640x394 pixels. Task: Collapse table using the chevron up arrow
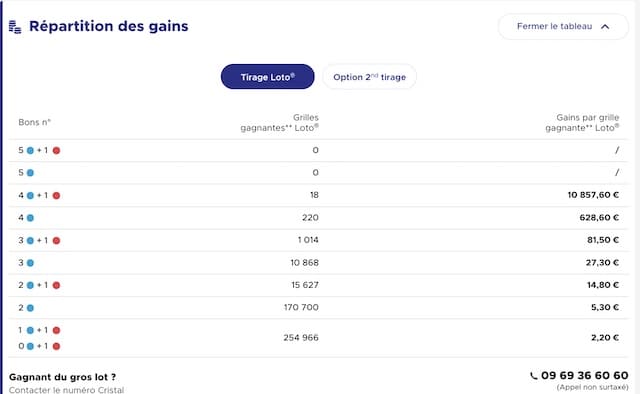[605, 27]
